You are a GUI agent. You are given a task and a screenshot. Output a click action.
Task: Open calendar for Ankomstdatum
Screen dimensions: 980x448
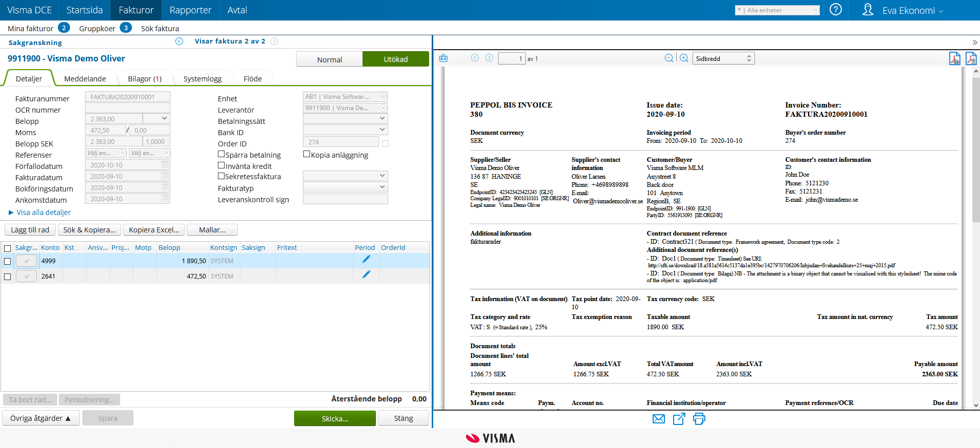(x=165, y=199)
